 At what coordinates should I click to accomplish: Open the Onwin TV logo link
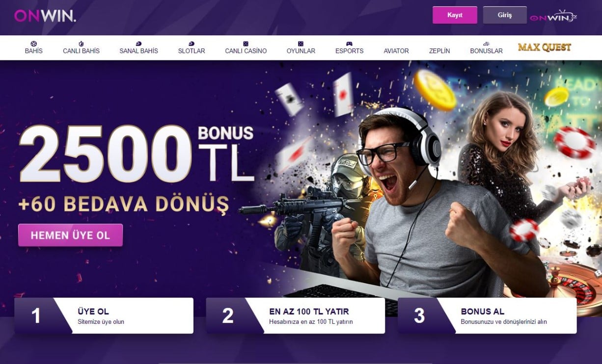pyautogui.click(x=553, y=16)
